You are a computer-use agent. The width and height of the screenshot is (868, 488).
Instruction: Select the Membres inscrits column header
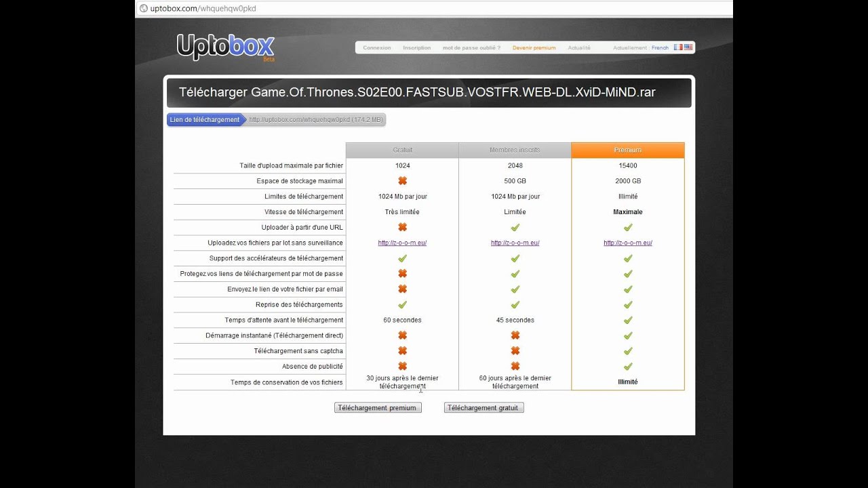point(515,150)
